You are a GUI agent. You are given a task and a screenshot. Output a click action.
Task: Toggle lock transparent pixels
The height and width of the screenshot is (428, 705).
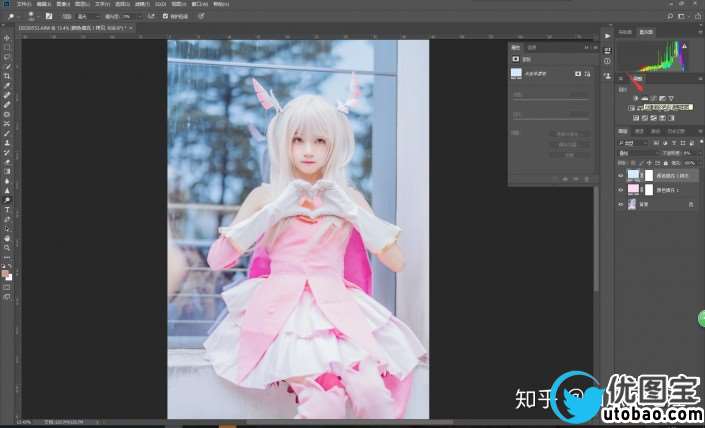click(x=633, y=163)
